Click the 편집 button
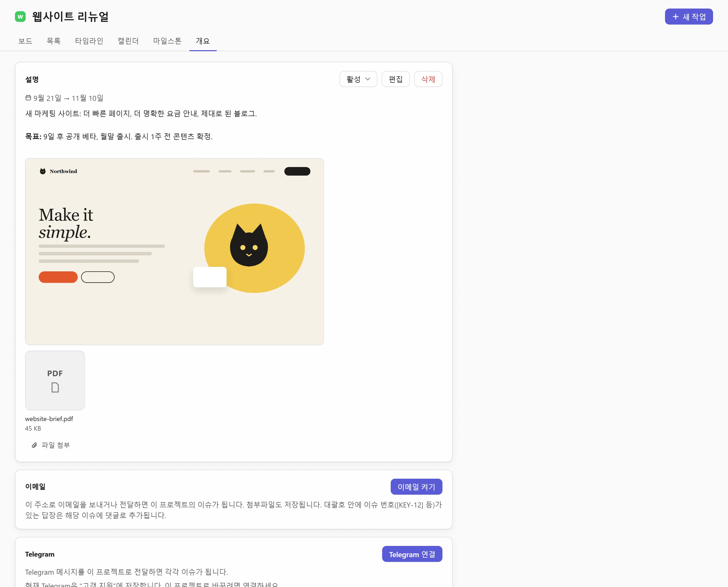Viewport: 728px width, 587px height. 395,79
